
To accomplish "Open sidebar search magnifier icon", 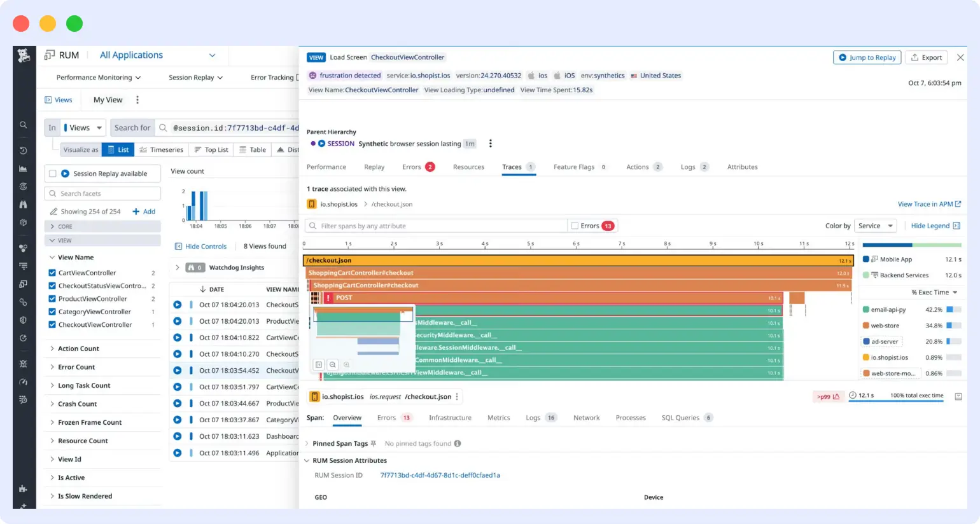I will click(x=24, y=125).
